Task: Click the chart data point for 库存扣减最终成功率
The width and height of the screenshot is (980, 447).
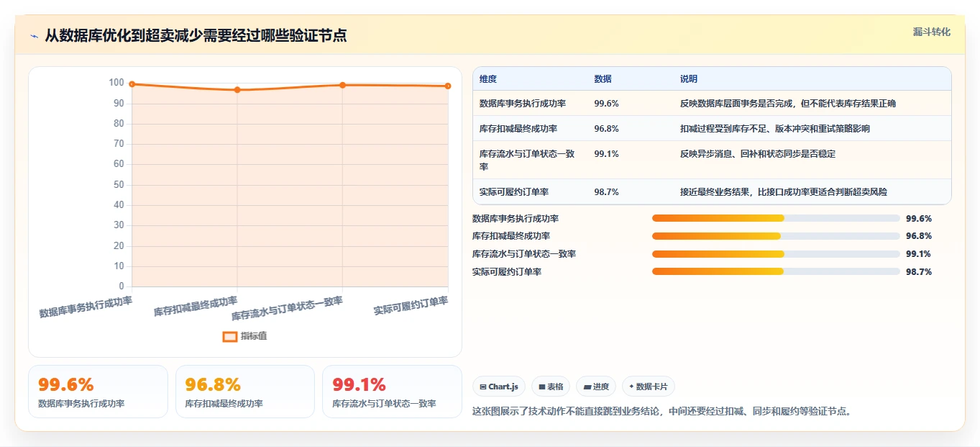Action: [237, 90]
